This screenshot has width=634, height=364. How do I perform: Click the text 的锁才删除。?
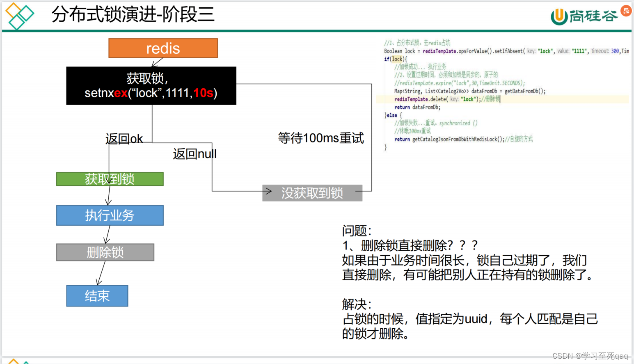click(376, 334)
